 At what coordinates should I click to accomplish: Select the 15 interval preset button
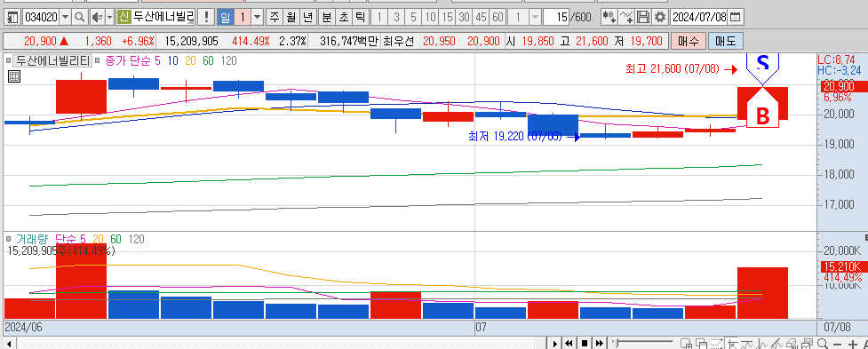447,17
